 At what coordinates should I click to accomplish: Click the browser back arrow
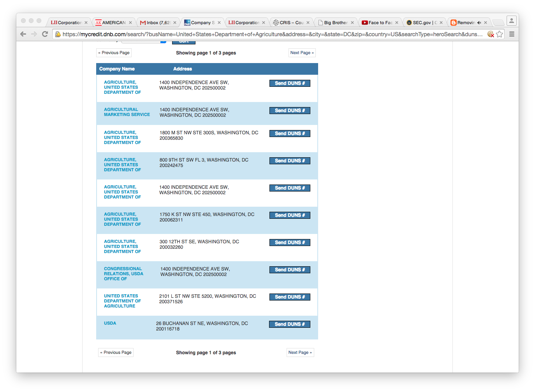(23, 34)
